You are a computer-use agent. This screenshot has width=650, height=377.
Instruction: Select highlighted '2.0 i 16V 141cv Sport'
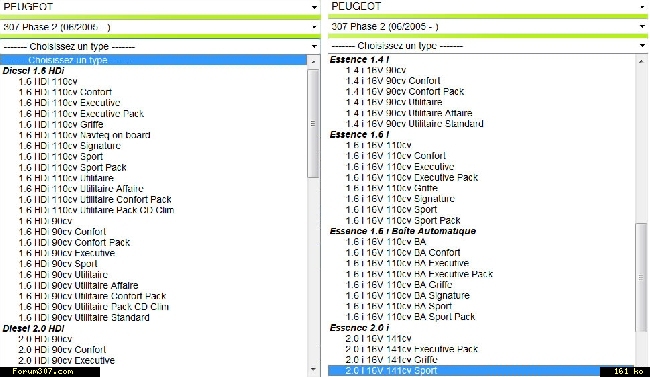(481, 371)
